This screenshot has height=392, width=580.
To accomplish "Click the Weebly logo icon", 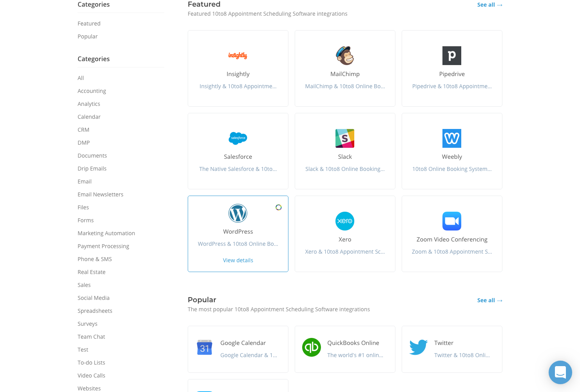I will tap(452, 138).
